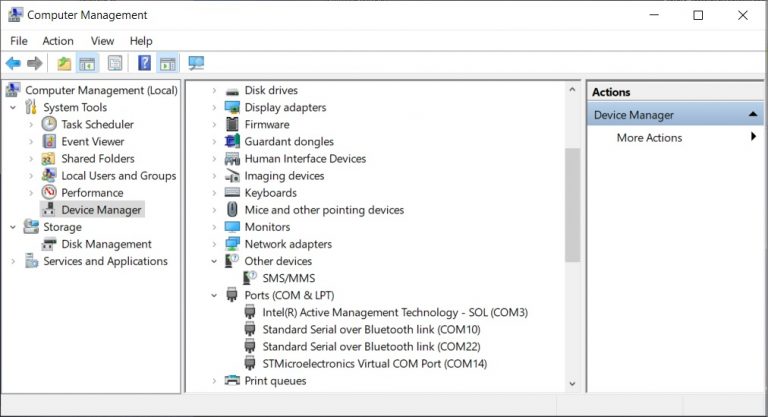Collapse the System Tools tree node
Image resolution: width=768 pixels, height=417 pixels.
(x=13, y=107)
